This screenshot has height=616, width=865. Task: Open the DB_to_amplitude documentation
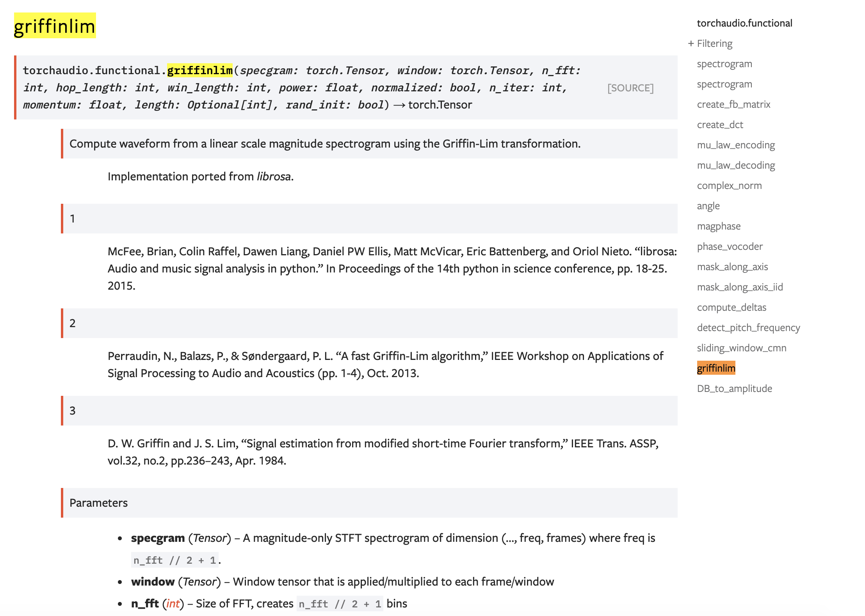click(734, 388)
